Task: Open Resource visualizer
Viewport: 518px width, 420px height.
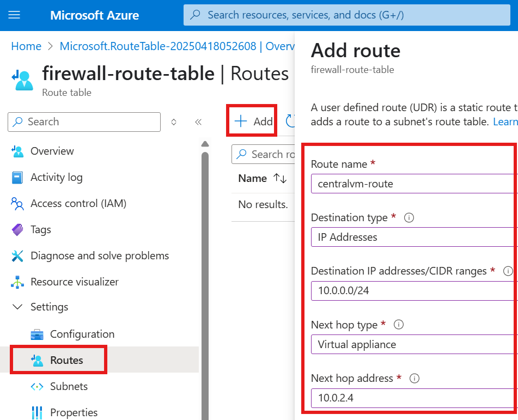Action: [x=75, y=282]
